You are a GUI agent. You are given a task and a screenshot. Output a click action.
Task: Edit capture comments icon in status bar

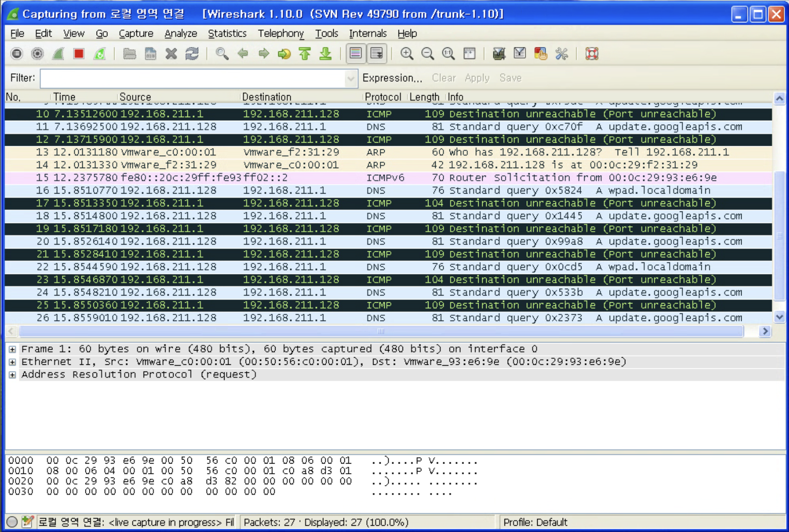(x=28, y=522)
